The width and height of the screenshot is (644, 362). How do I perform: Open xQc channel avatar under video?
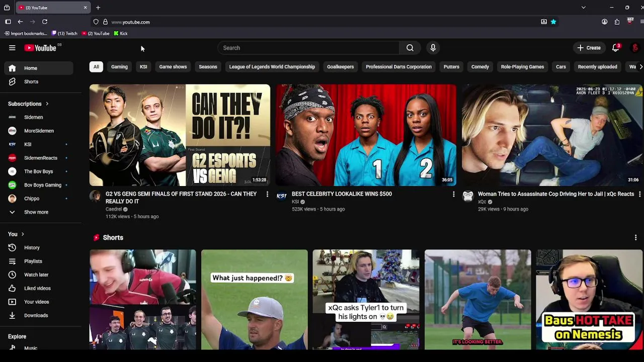[x=468, y=196]
